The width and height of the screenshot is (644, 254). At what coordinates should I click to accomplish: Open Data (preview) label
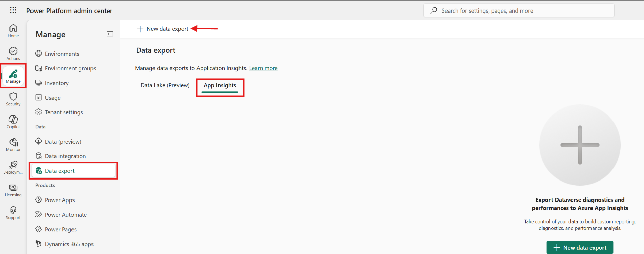(x=63, y=142)
